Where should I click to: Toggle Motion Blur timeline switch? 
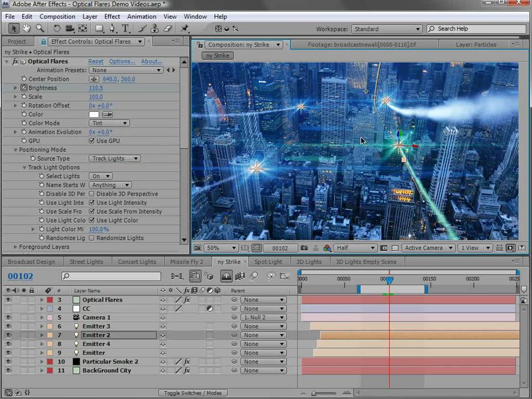point(253,276)
